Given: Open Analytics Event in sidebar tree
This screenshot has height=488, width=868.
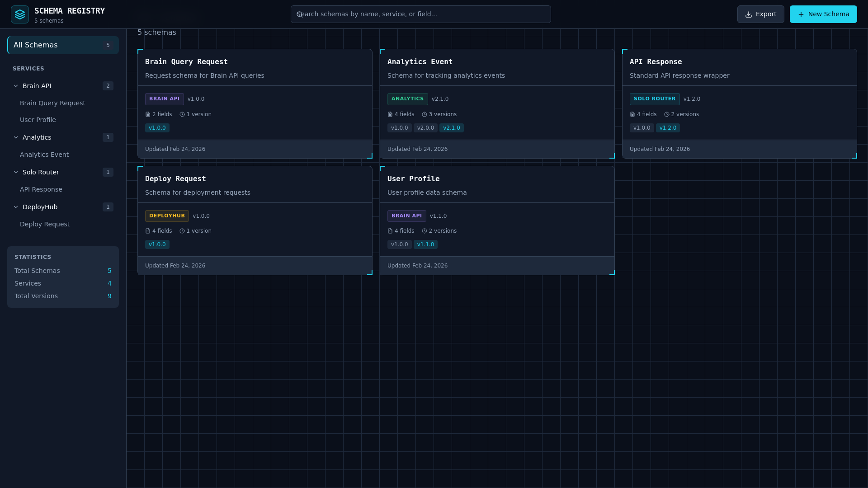Looking at the screenshot, I should 44,155.
